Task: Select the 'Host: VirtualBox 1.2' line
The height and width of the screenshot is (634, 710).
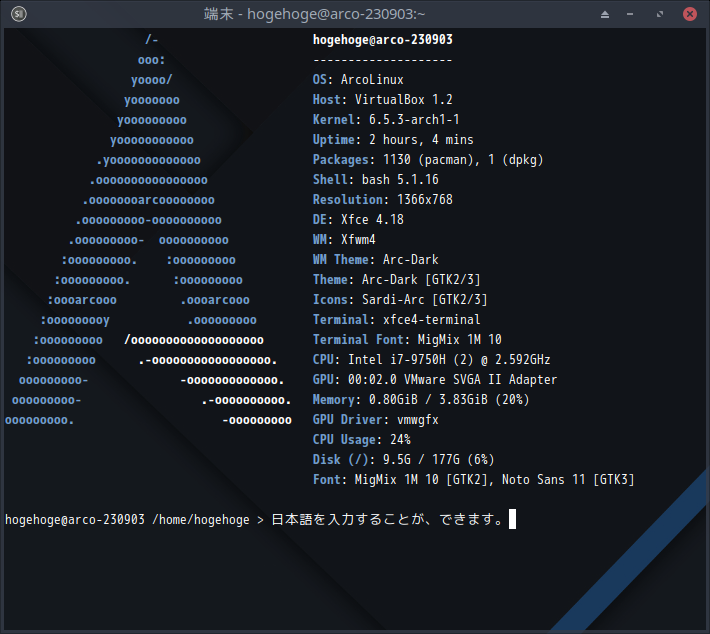Action: click(383, 100)
